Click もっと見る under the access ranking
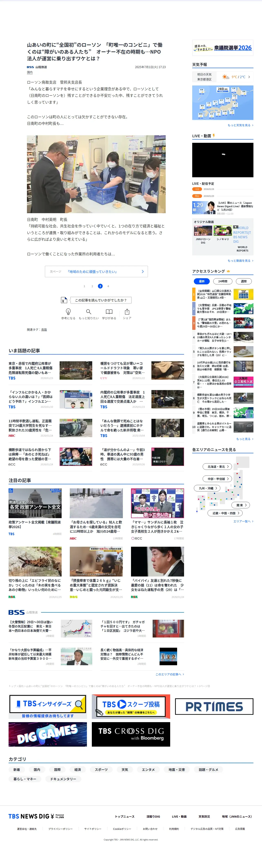The height and width of the screenshot is (868, 262). click(x=244, y=439)
